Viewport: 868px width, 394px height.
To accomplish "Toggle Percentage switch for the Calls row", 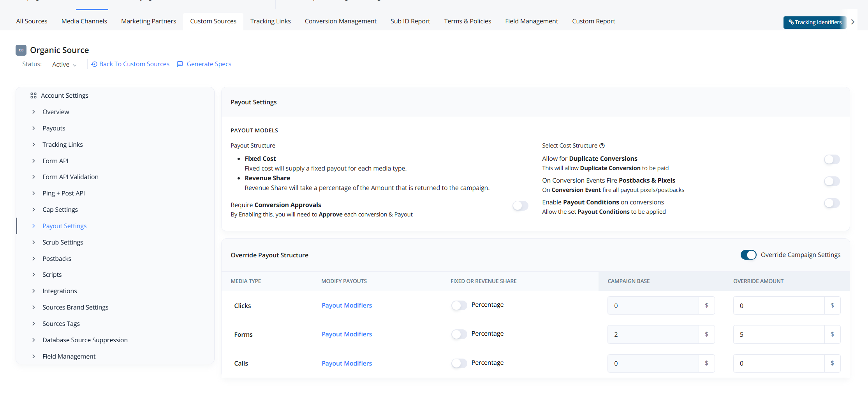I will point(459,363).
